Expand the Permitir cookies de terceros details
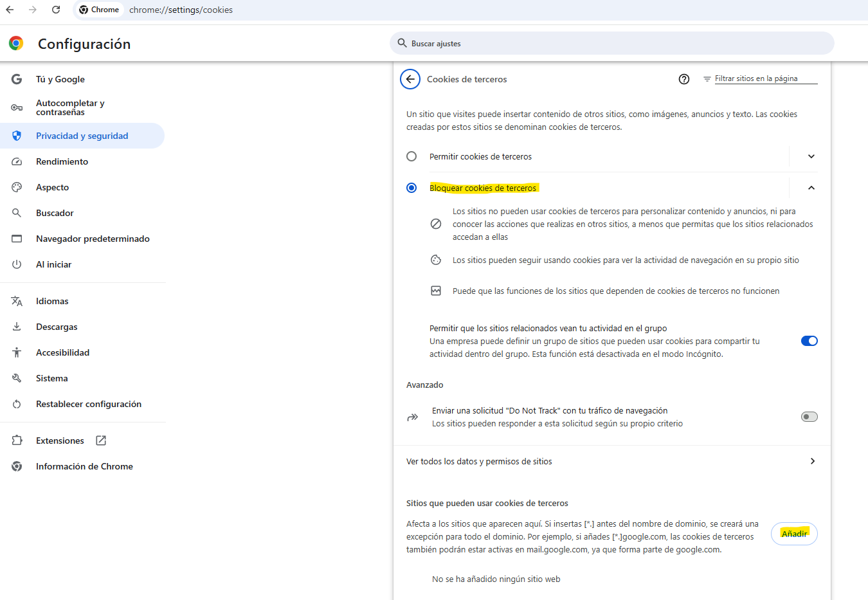Screen dimensions: 868x600 pos(811,156)
